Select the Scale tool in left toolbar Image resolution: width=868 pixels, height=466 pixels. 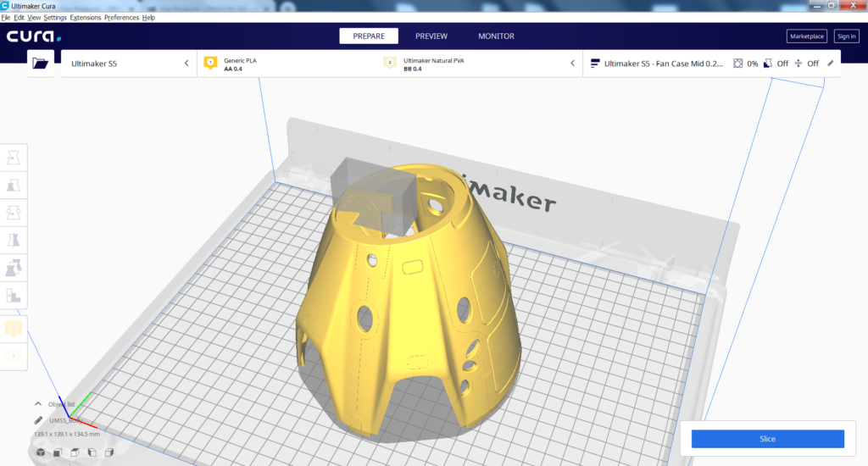point(14,185)
